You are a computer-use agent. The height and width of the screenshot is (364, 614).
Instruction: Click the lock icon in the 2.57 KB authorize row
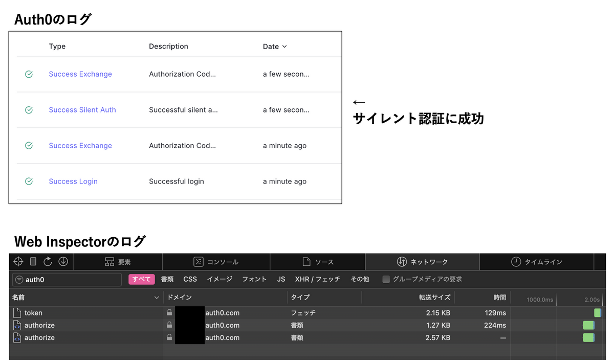click(169, 337)
